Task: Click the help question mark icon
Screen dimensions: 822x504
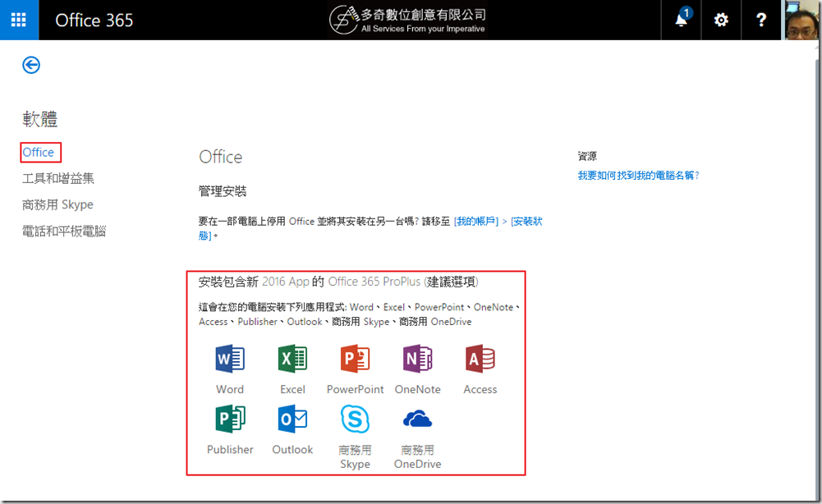Action: point(761,20)
